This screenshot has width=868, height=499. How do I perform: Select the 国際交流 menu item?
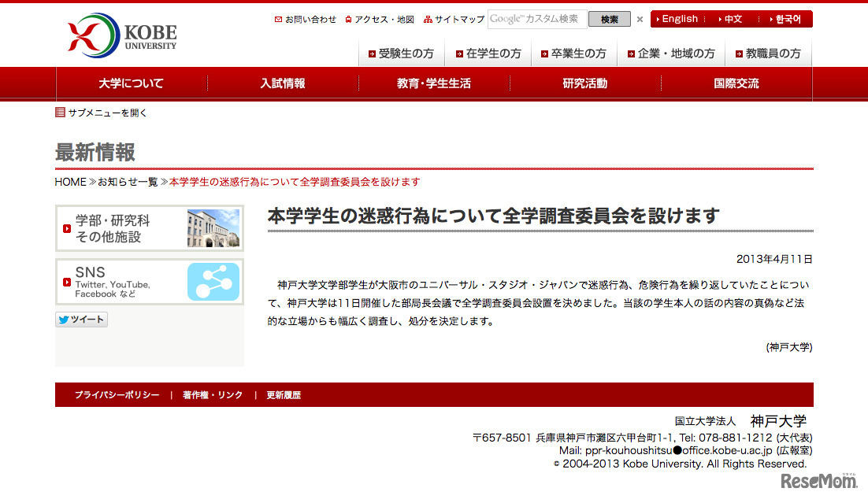(735, 83)
